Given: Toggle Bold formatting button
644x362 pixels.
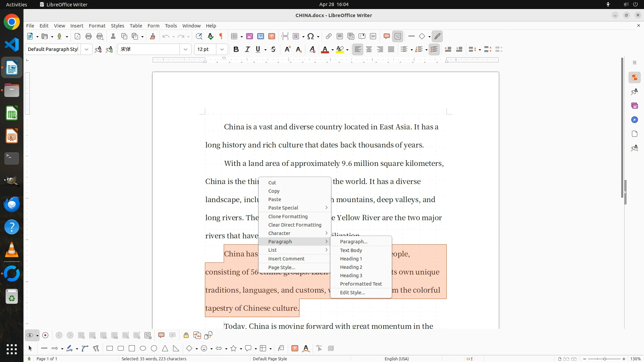Looking at the screenshot, I should coord(236,50).
